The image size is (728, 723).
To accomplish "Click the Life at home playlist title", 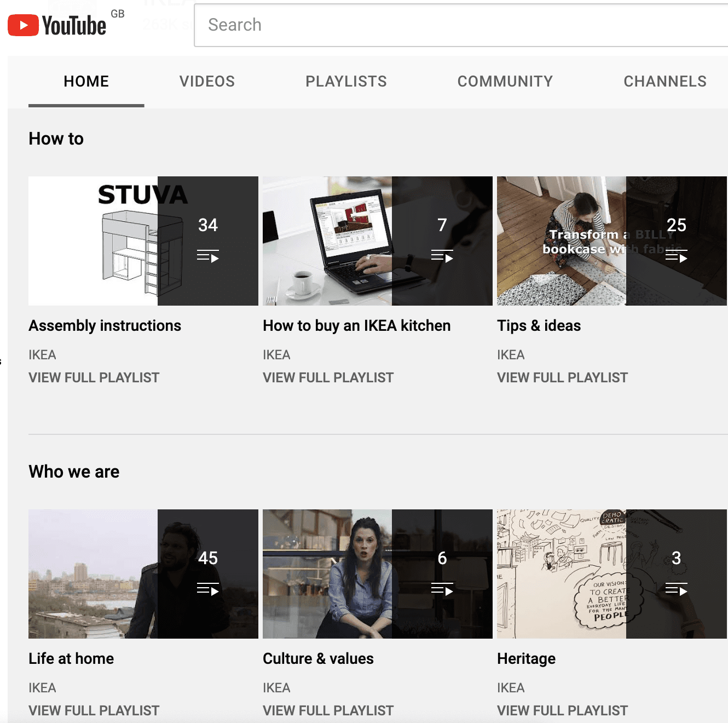I will click(x=71, y=659).
